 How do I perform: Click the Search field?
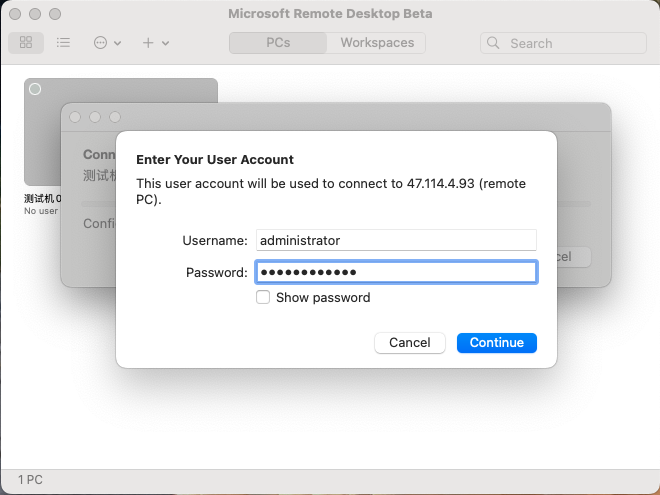click(x=563, y=43)
